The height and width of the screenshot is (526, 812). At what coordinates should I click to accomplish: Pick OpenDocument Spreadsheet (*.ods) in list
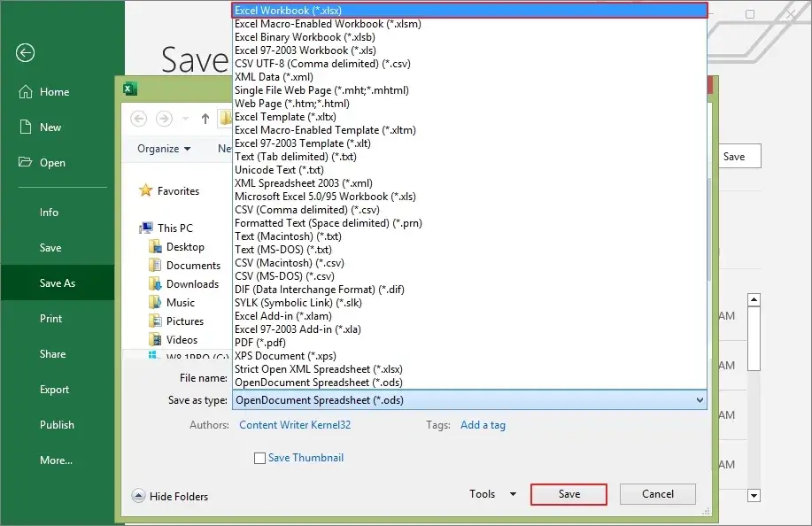click(469, 383)
